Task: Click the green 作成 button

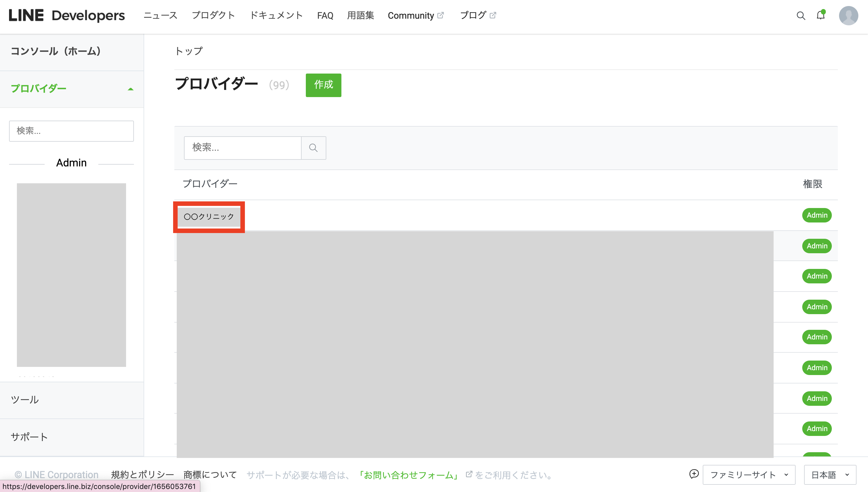Action: pos(323,85)
